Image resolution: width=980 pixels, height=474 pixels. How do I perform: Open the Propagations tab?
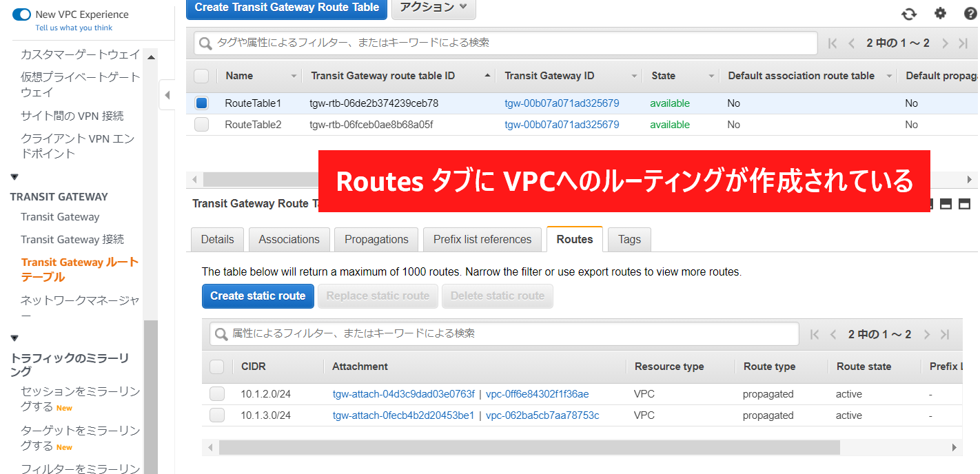pos(376,239)
